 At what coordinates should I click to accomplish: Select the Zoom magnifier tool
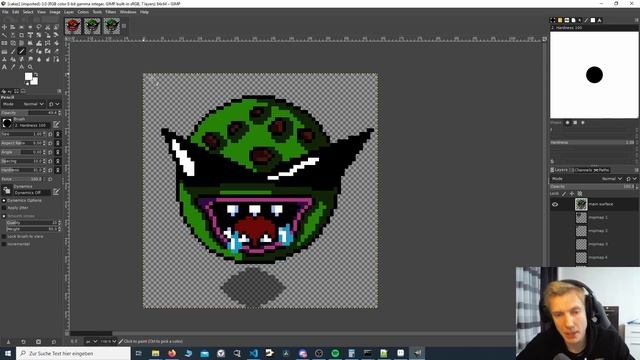tap(30, 67)
